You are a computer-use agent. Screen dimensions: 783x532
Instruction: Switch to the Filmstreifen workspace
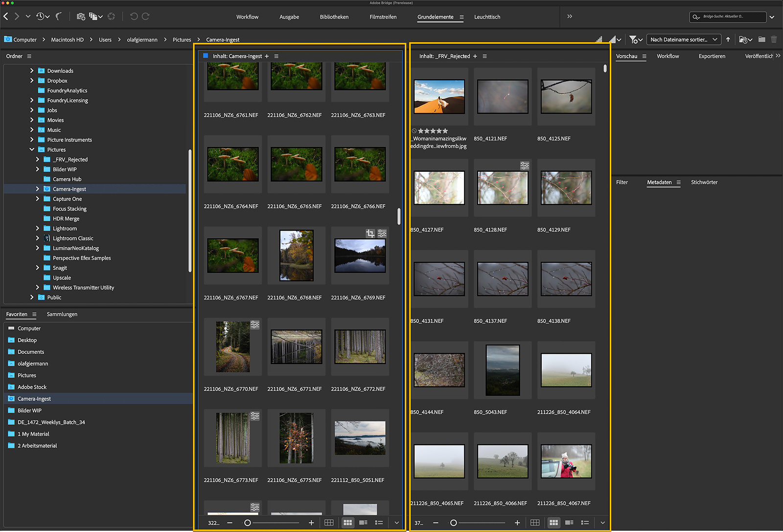(383, 17)
